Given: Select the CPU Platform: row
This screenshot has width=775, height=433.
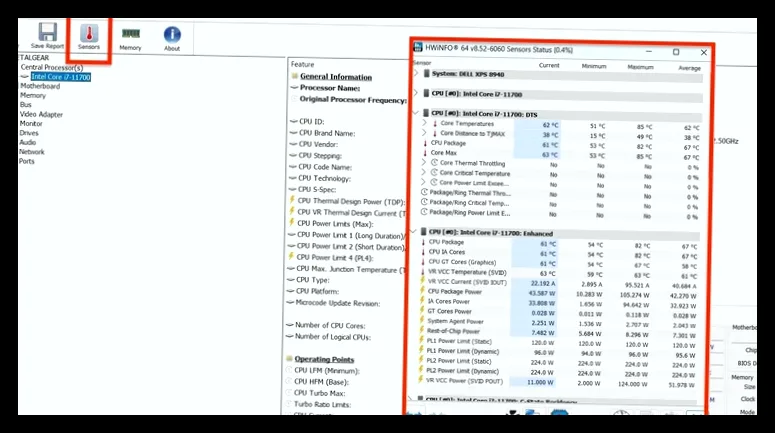Looking at the screenshot, I should (x=317, y=291).
